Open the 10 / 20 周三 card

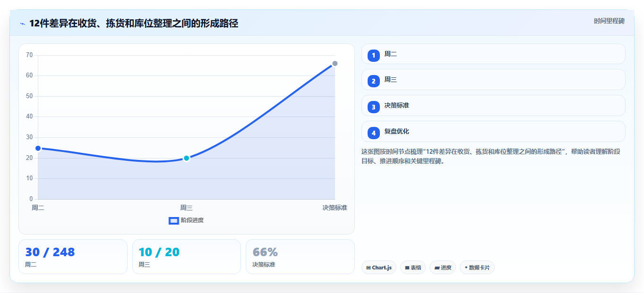(187, 257)
